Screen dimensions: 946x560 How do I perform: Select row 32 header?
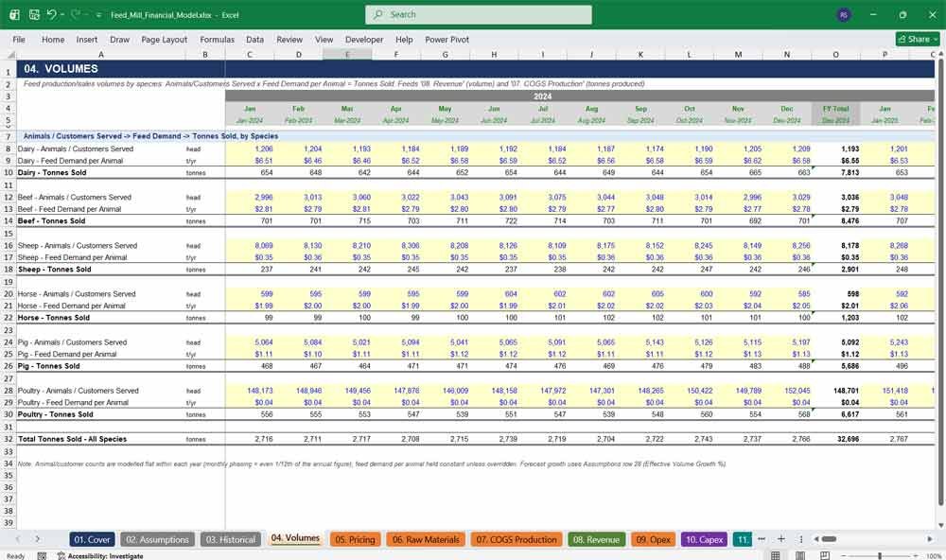[x=9, y=439]
